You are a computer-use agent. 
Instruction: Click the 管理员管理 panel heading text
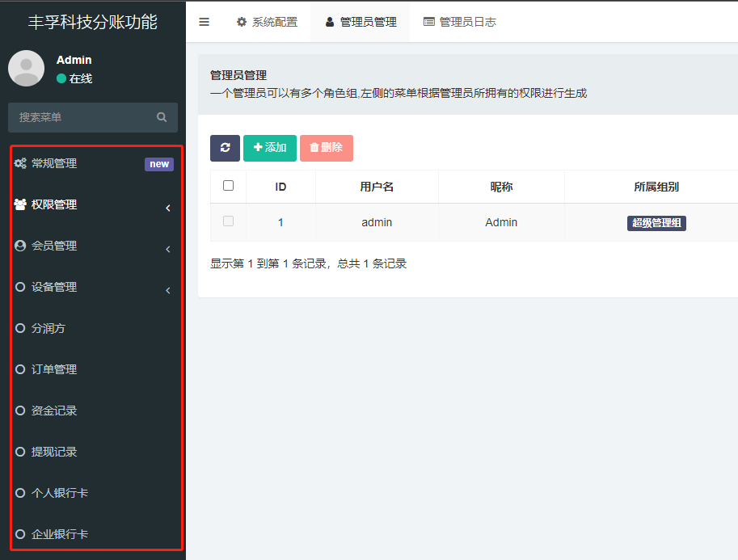click(x=238, y=75)
